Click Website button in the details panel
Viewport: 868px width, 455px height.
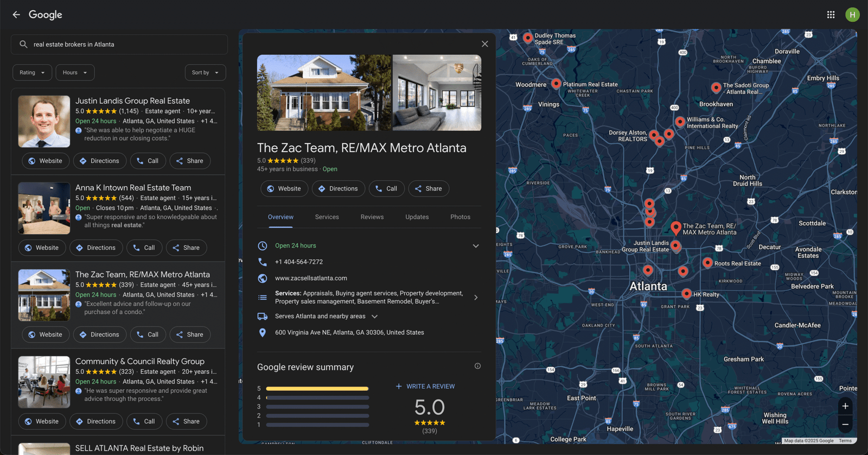point(284,188)
